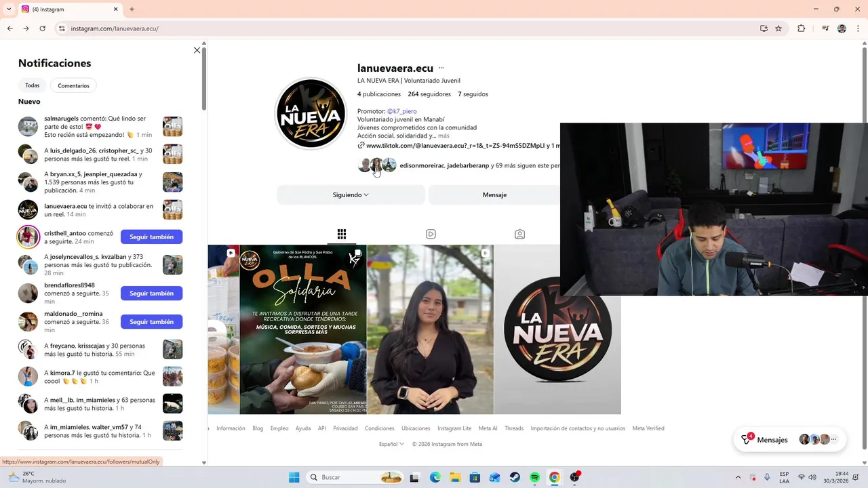Select the Comentarios notifications filter

(73, 85)
